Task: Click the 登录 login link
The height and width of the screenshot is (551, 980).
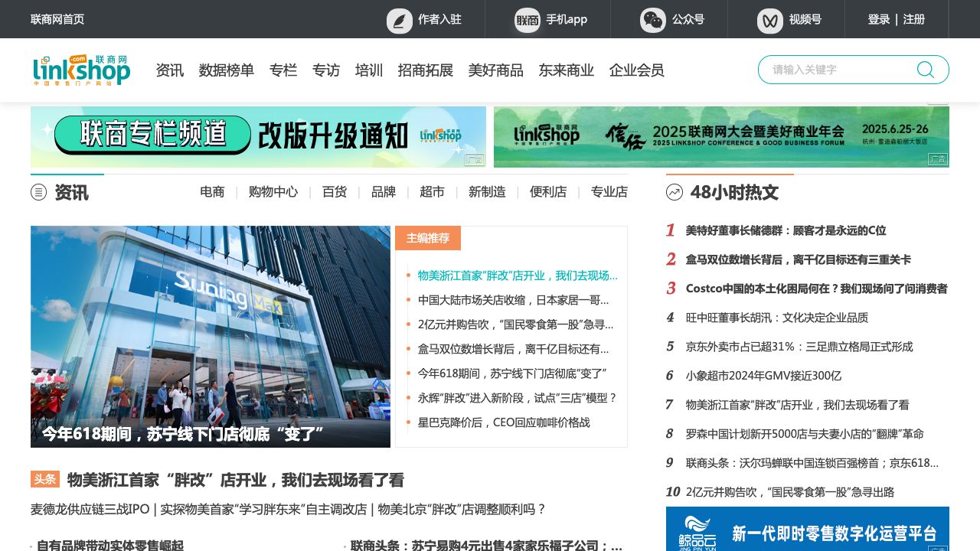Action: 878,19
